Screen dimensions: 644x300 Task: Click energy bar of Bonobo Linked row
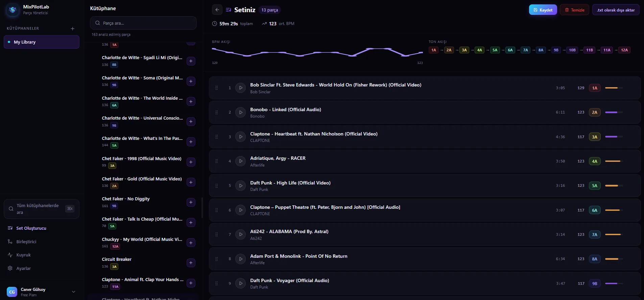pos(614,112)
